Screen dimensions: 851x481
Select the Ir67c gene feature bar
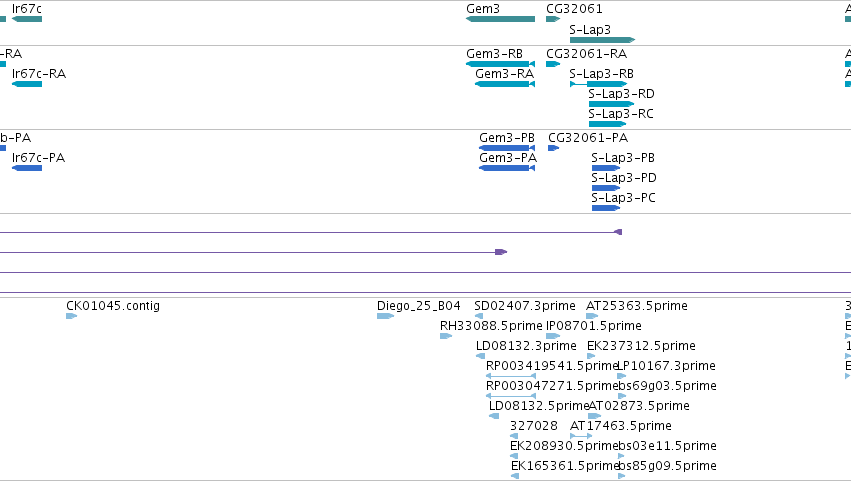tap(27, 19)
